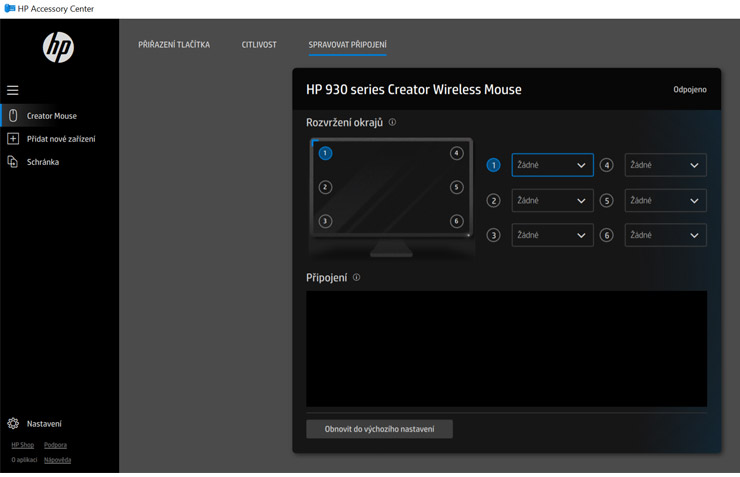Click numbered circle 3 beside its dropdown
Screen dimensions: 740x477
494,235
